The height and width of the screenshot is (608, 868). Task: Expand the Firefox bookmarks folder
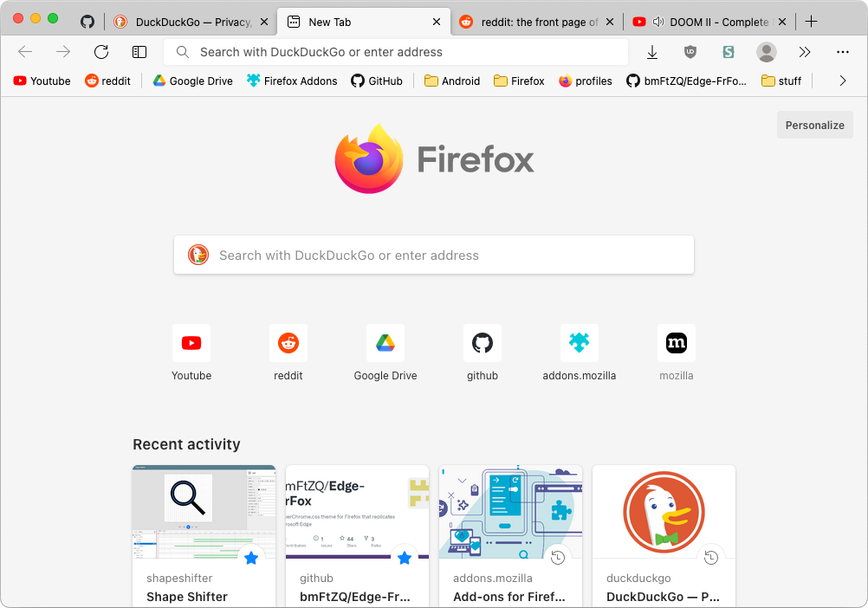point(519,81)
